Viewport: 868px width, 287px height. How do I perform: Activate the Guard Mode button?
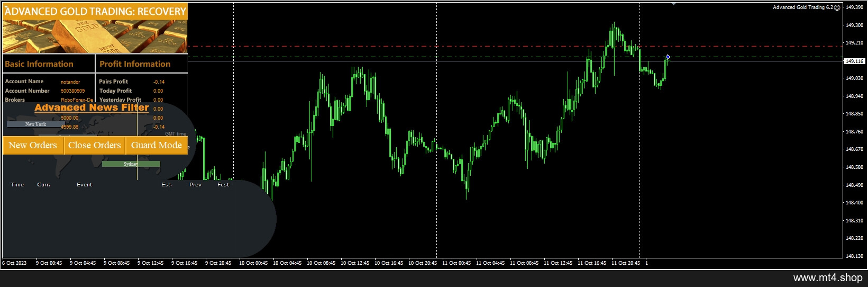(157, 145)
